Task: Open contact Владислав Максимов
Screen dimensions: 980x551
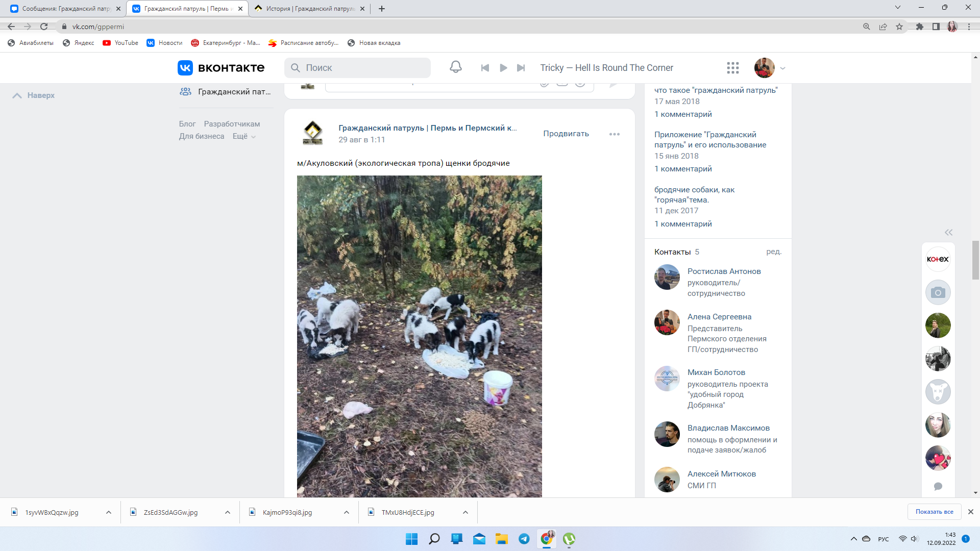Action: pos(728,428)
